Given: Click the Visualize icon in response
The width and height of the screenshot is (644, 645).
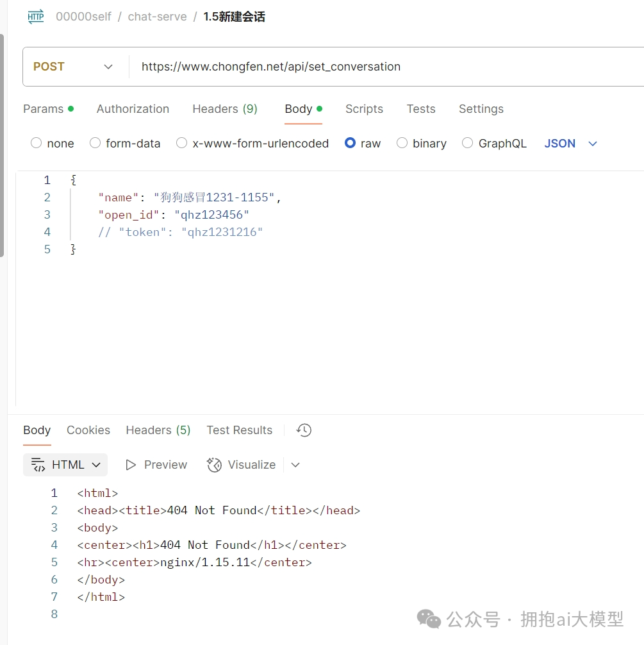Looking at the screenshot, I should (214, 465).
